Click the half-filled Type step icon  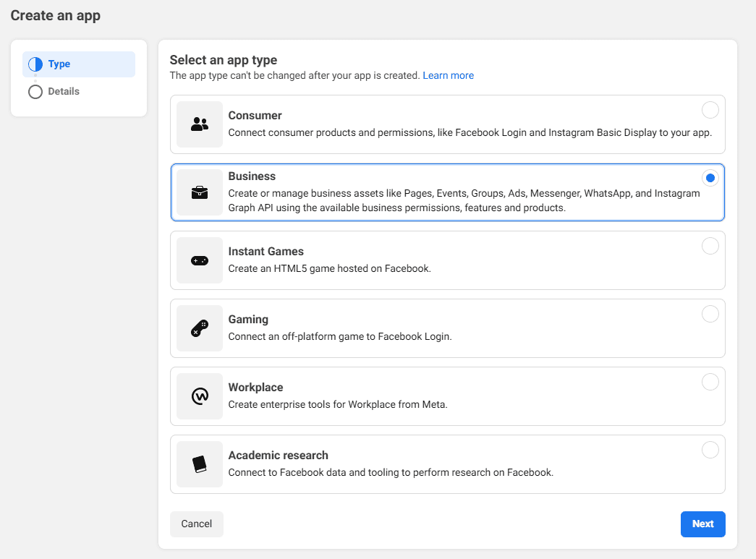[x=35, y=64]
